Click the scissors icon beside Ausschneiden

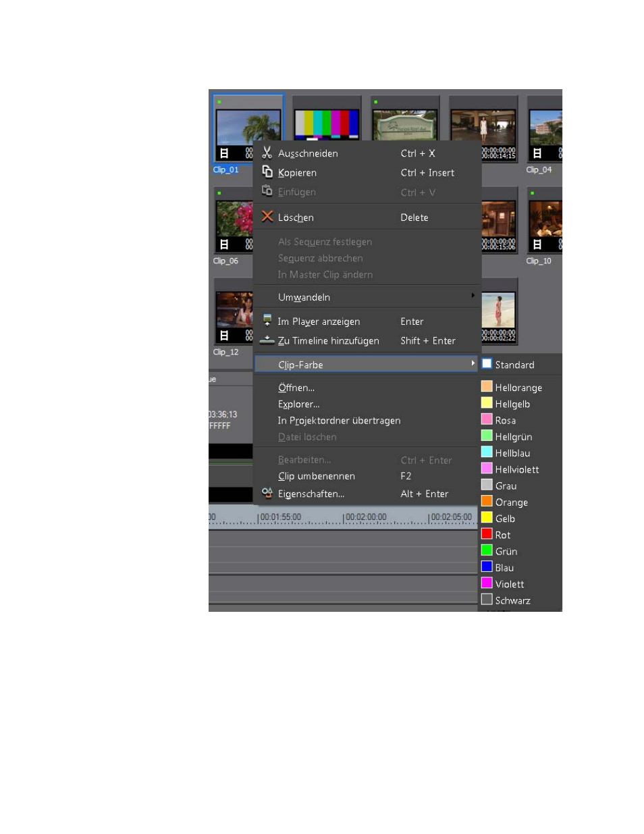tap(267, 153)
